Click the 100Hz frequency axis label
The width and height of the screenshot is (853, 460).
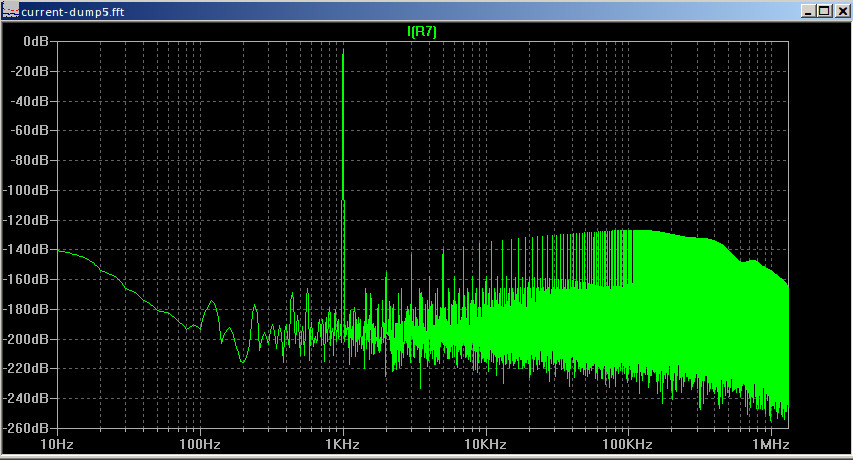pos(200,444)
